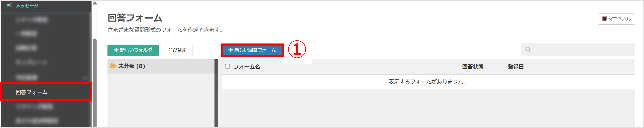This screenshot has width=644, height=128.
Task: Click the 回答状態 column header
Action: coord(472,67)
